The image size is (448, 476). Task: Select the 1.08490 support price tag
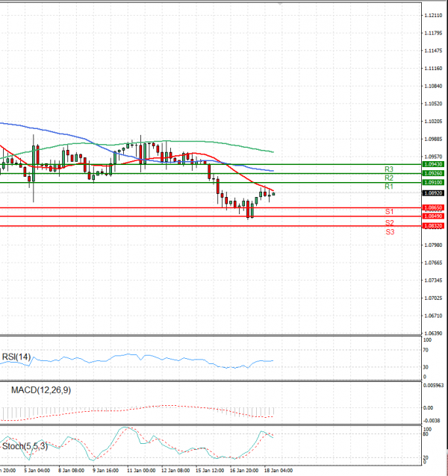433,216
